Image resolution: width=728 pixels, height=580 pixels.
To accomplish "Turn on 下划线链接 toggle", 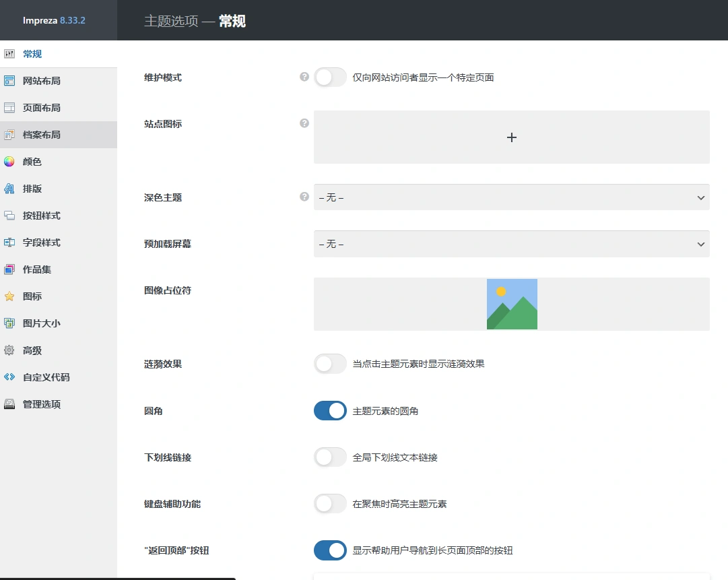I will pos(329,457).
